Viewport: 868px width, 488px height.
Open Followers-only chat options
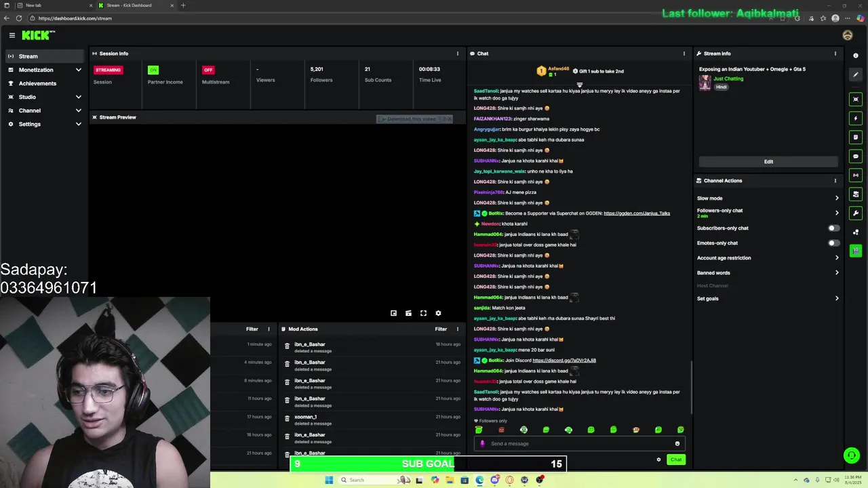(x=768, y=213)
